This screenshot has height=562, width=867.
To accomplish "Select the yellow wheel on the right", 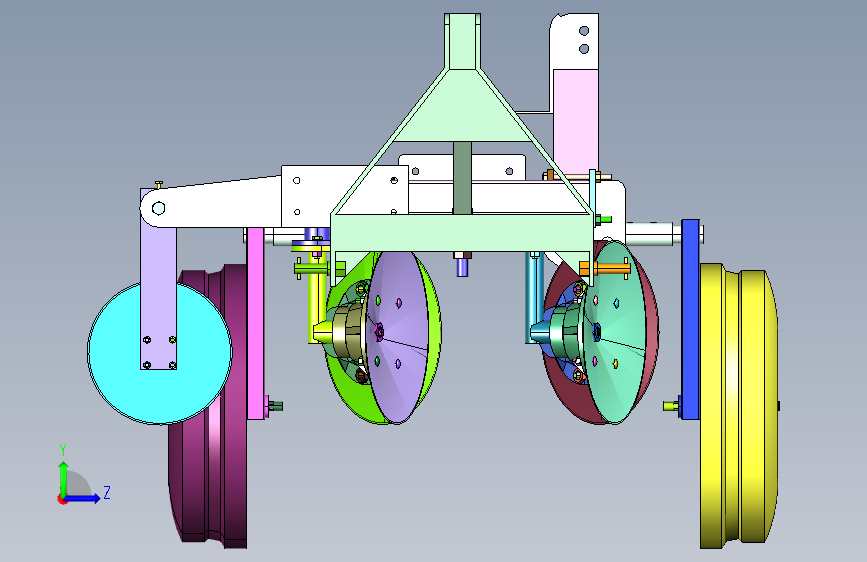I will (738, 407).
